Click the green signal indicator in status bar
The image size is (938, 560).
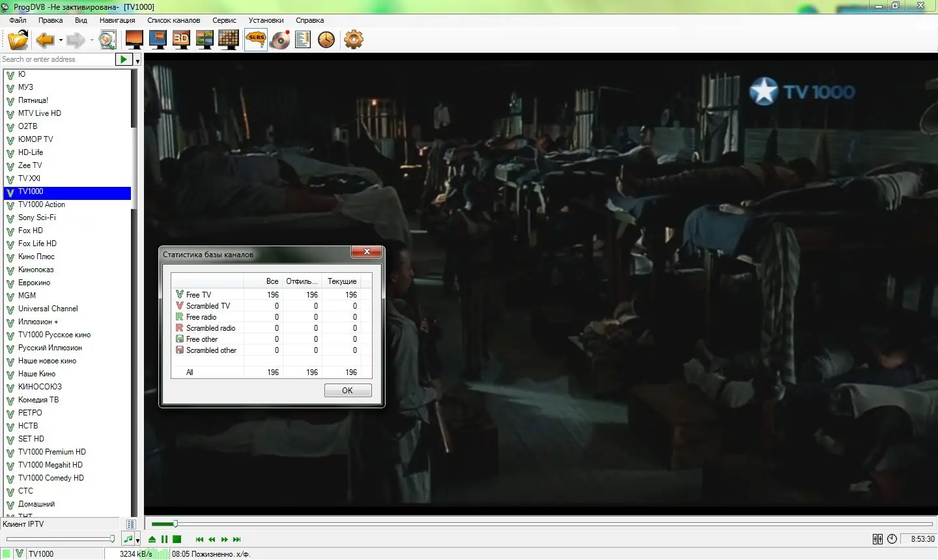click(7, 554)
